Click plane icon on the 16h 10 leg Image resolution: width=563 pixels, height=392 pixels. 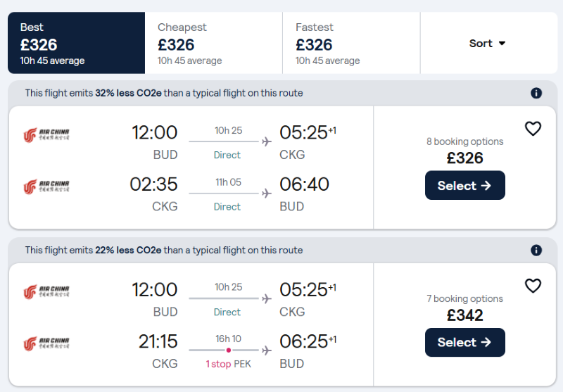(x=266, y=350)
